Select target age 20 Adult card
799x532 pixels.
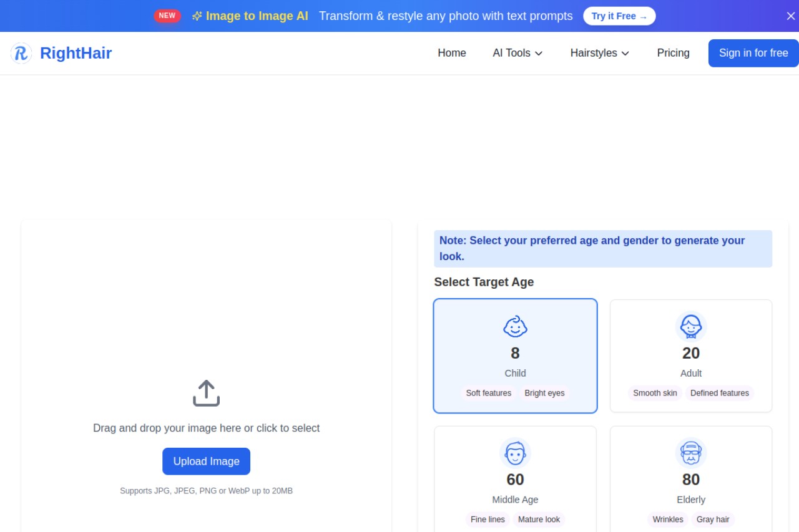point(691,355)
